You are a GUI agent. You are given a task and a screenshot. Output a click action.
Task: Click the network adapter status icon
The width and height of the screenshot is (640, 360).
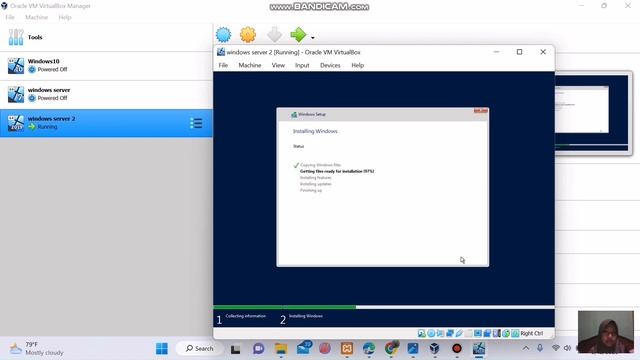click(x=450, y=333)
